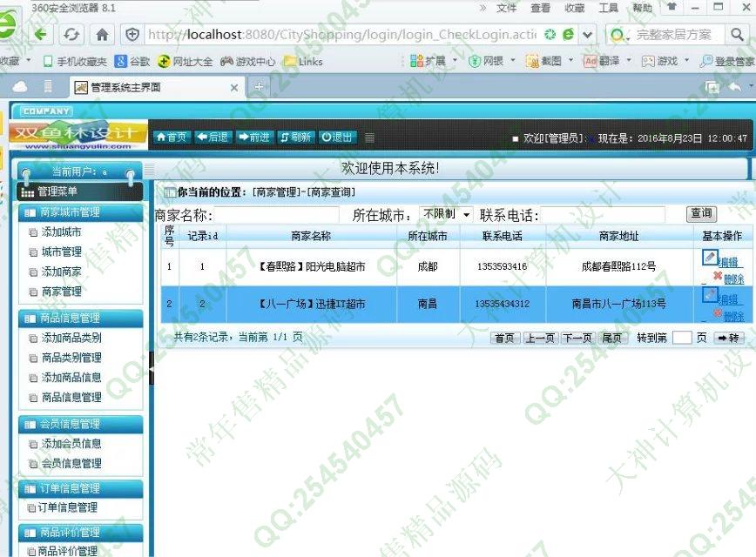Image resolution: width=756 pixels, height=557 pixels.
Task: Collapse the 商品信息管理 menu section
Action: (80, 318)
